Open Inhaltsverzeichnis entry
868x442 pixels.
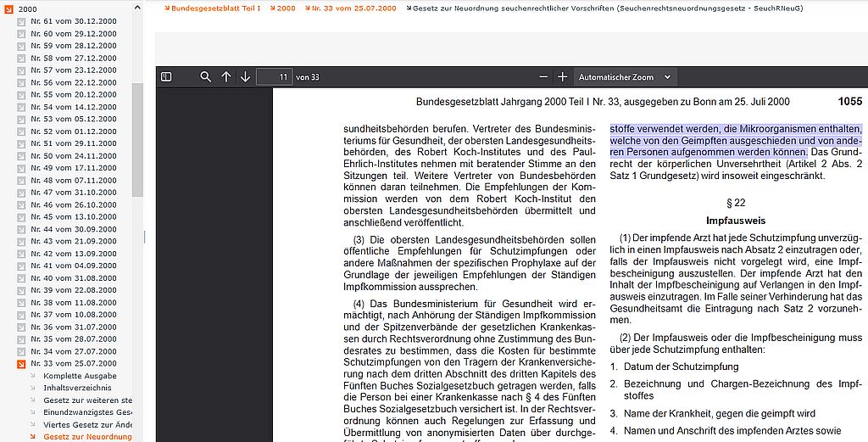coord(77,388)
